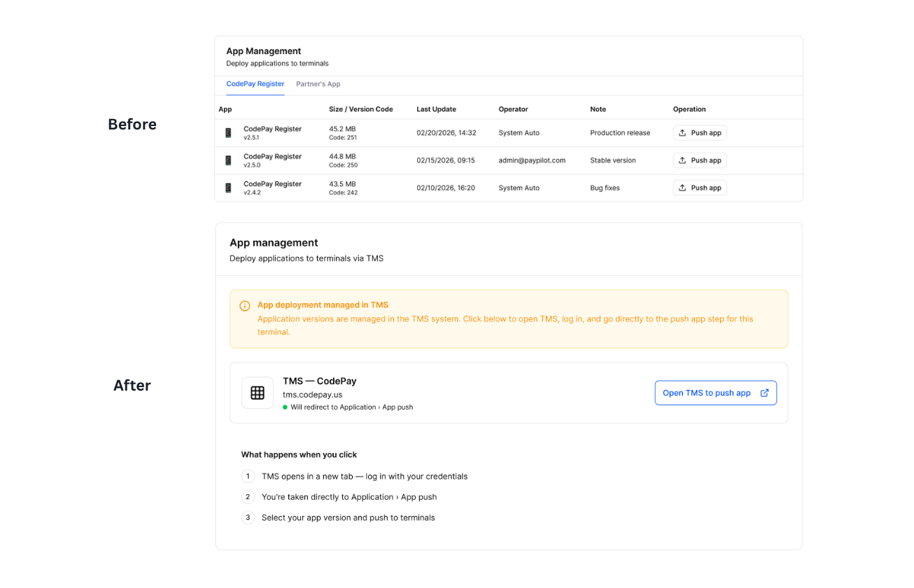Click the TMS grid icon

click(258, 393)
